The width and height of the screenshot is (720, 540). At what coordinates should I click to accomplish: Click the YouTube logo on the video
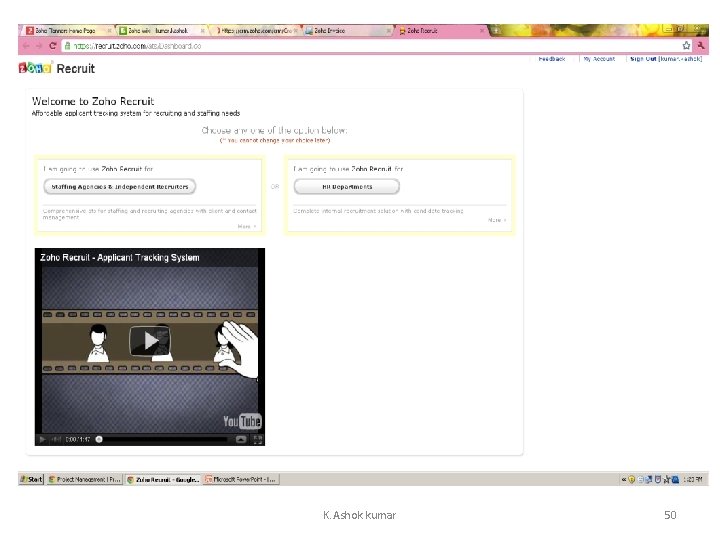coord(242,421)
